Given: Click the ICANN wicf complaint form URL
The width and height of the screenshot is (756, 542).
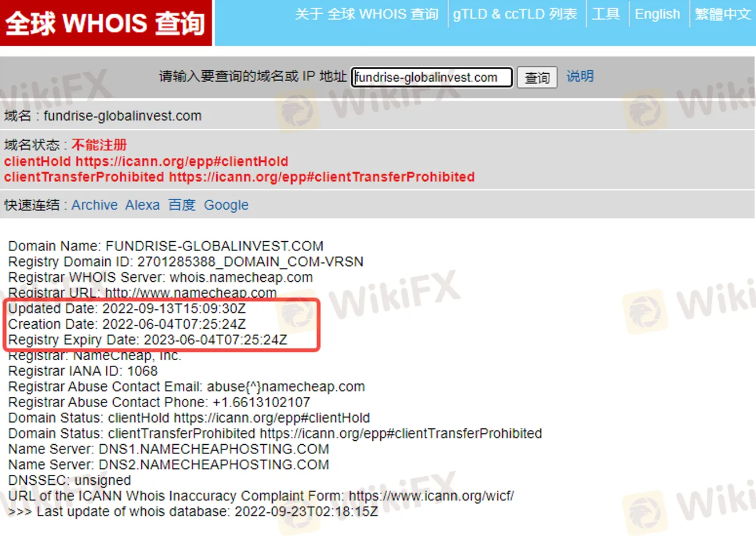Looking at the screenshot, I should [x=431, y=496].
